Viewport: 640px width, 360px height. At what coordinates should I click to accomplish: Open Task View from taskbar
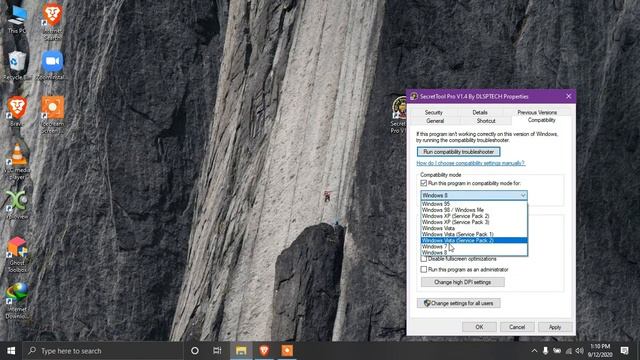click(217, 351)
